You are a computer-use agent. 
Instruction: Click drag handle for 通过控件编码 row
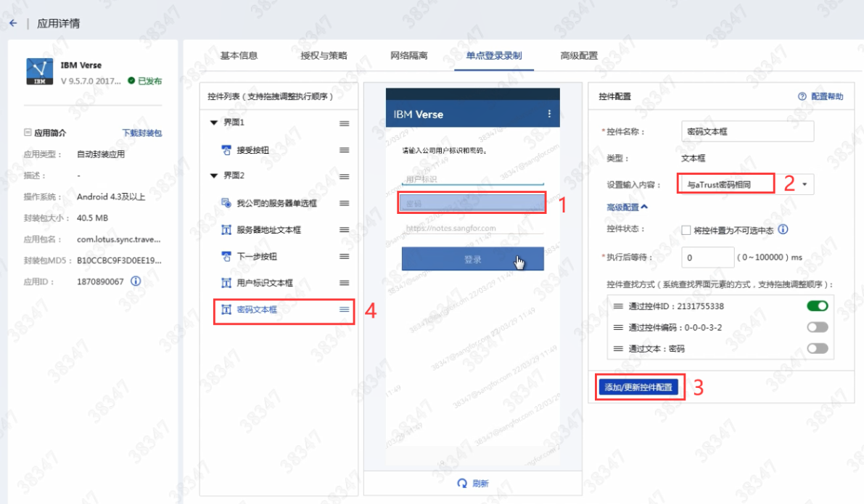tap(618, 327)
